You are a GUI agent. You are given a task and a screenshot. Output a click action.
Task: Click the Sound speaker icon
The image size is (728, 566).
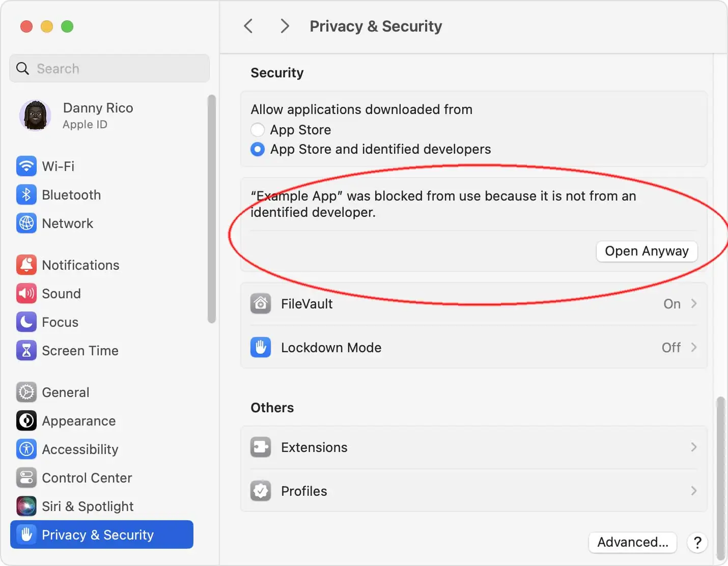click(x=26, y=293)
